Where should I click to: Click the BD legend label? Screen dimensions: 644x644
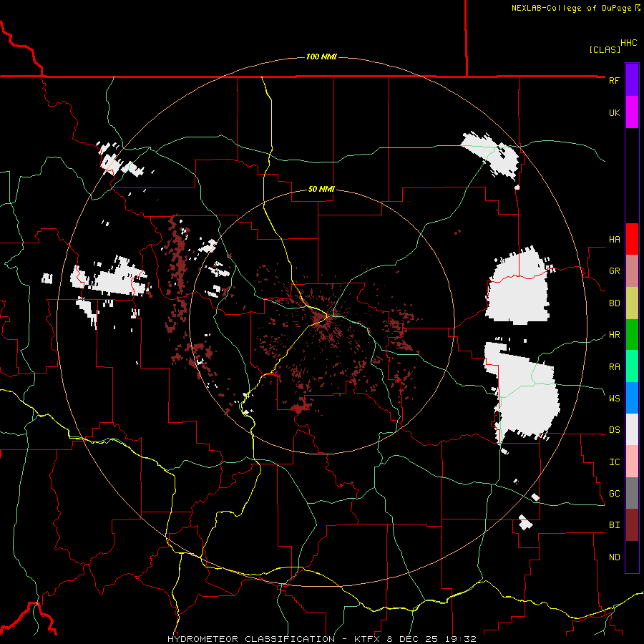coord(614,303)
